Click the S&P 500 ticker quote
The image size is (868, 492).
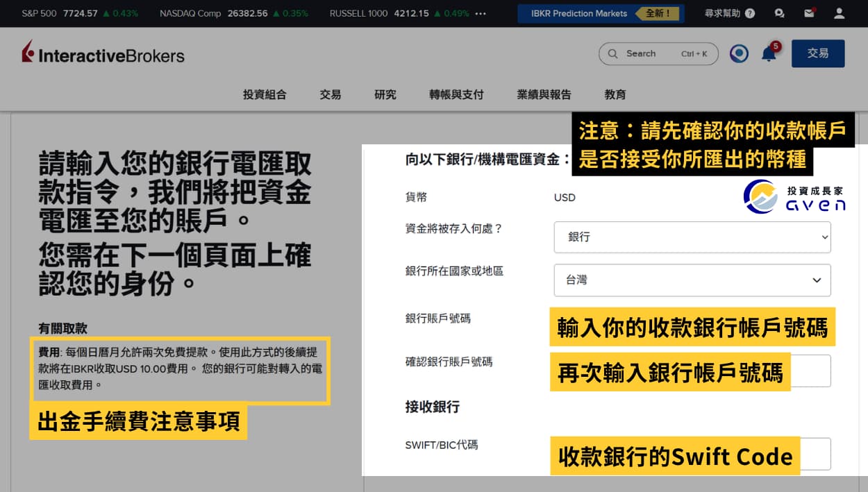pos(80,13)
